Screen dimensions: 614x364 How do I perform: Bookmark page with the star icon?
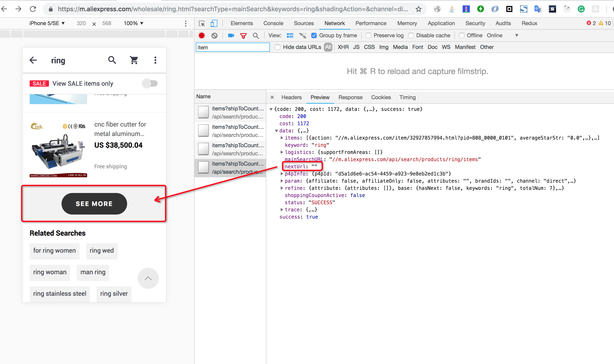pos(418,9)
